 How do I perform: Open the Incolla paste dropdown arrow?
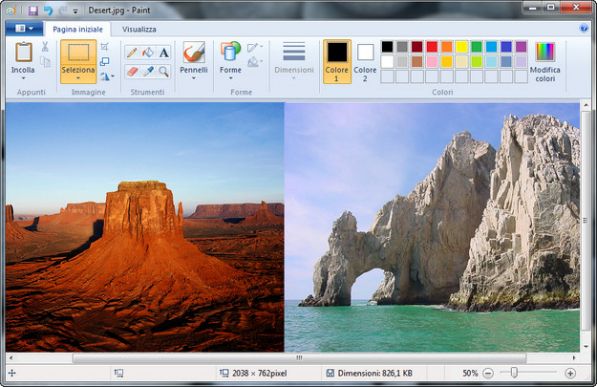pyautogui.click(x=23, y=78)
